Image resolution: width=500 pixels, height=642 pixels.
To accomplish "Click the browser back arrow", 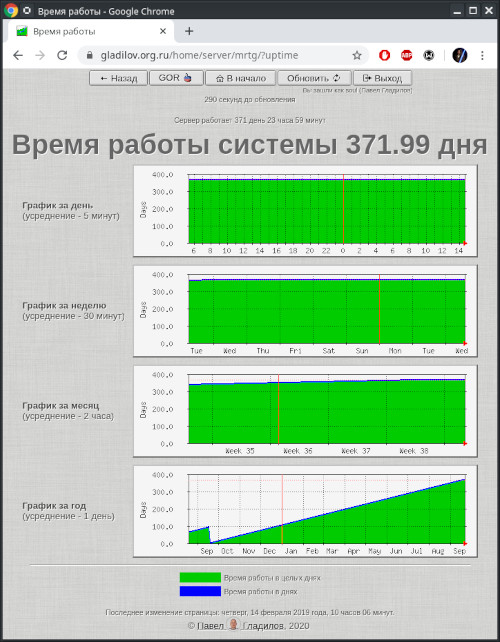I will click(x=18, y=55).
